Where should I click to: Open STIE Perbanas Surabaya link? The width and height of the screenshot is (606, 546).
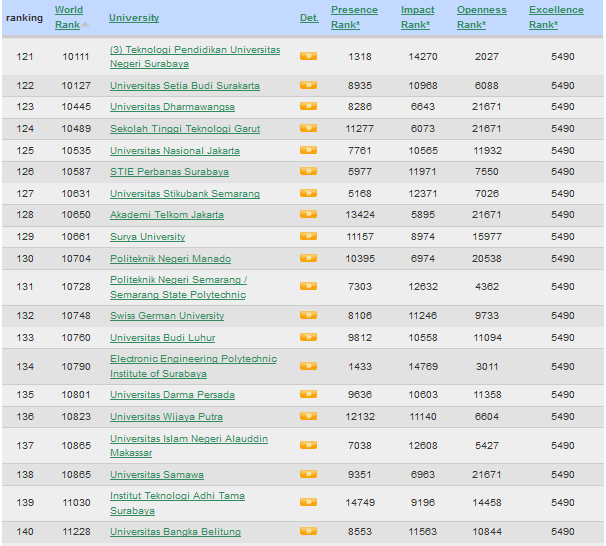click(169, 172)
